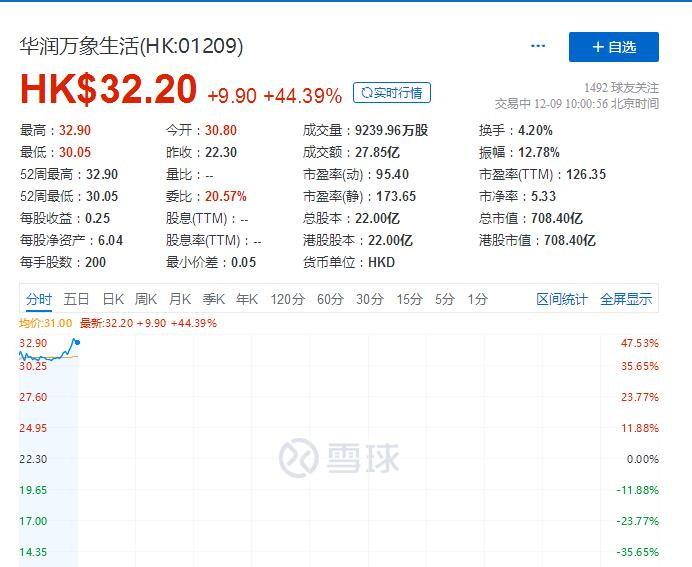Screen dimensions: 692x567
Task: Open the 15分 chart tab
Action: coord(409,299)
